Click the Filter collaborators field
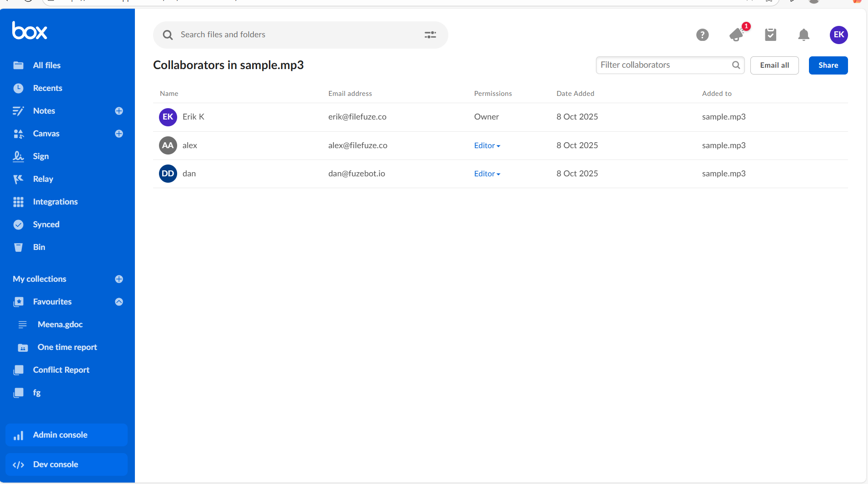The image size is (868, 484). [x=664, y=65]
